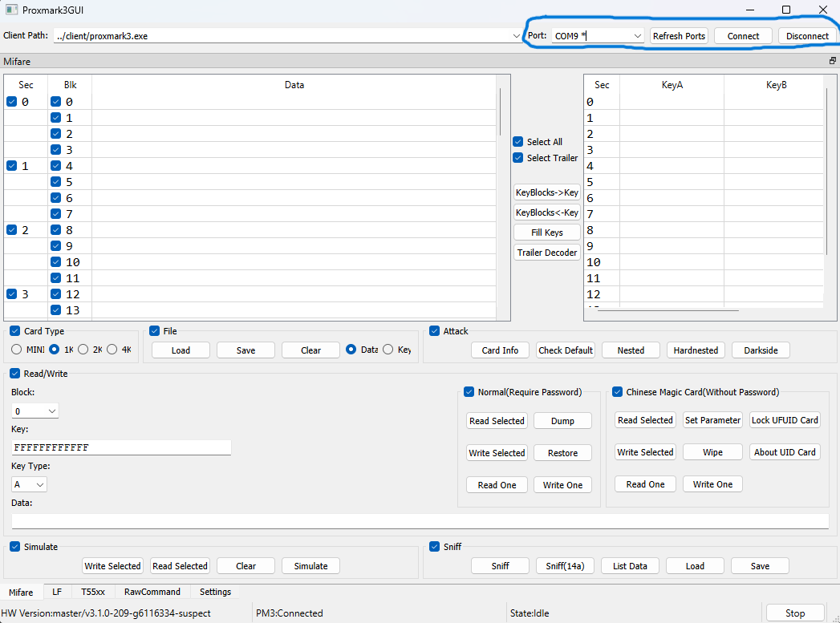This screenshot has width=840, height=623.
Task: Toggle the Select Trailer checkbox
Action: pos(518,158)
